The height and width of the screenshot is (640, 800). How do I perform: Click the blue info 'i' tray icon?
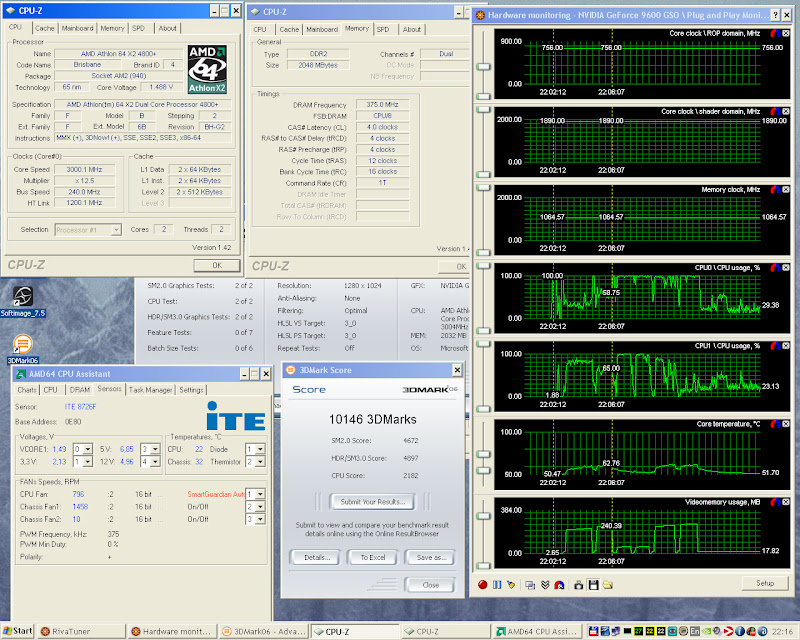pos(740,631)
